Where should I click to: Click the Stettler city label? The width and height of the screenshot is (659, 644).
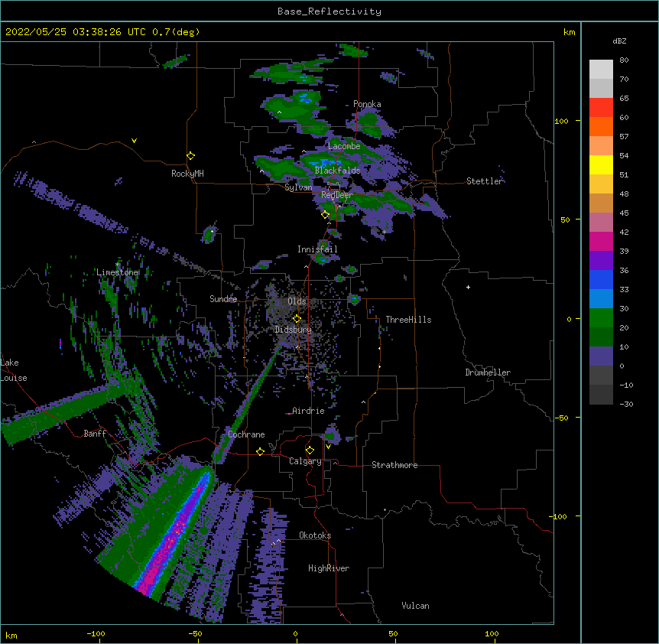(485, 181)
